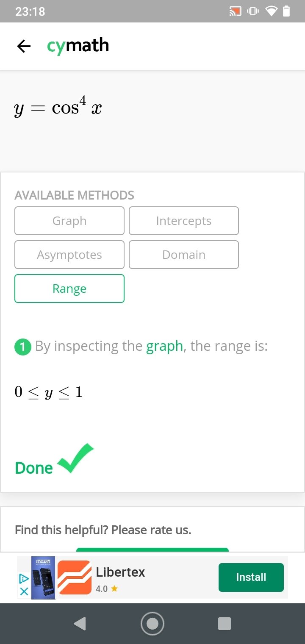Tap the Android home circle button
This screenshot has width=305, height=644.
(152, 624)
